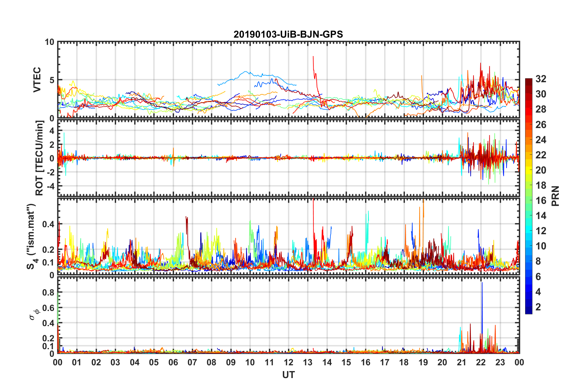Image resolution: width=577 pixels, height=392 pixels.
Task: Click the PRN colorbar label
Action: [x=555, y=196]
